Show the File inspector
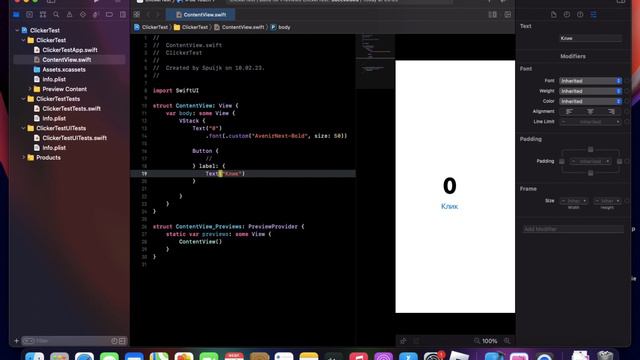 [x=553, y=15]
